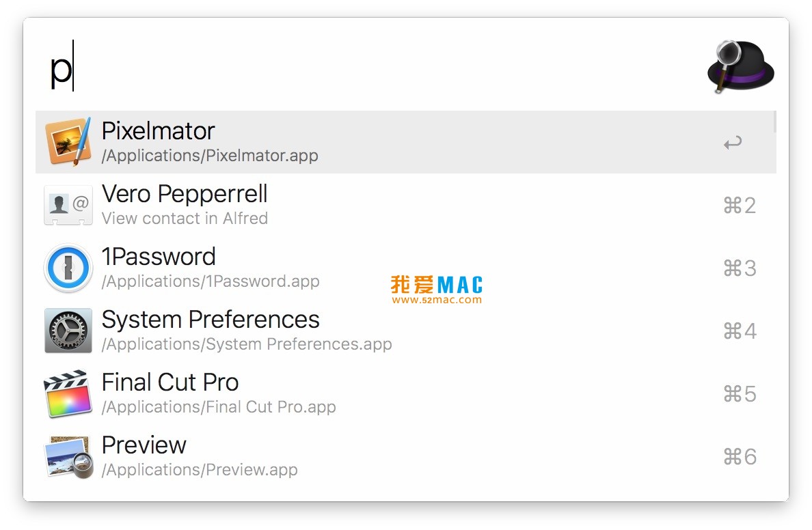Viewport: 812px width, 530px height.
Task: Click the Vero Pepperrell contact card icon
Action: tap(68, 205)
